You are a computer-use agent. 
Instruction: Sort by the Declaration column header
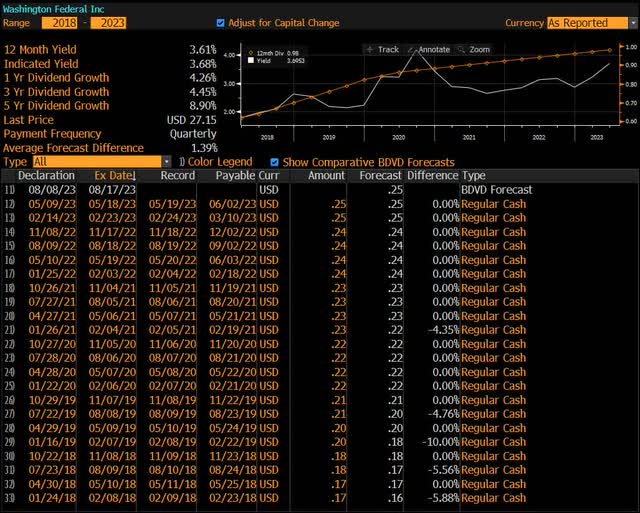pyautogui.click(x=46, y=175)
